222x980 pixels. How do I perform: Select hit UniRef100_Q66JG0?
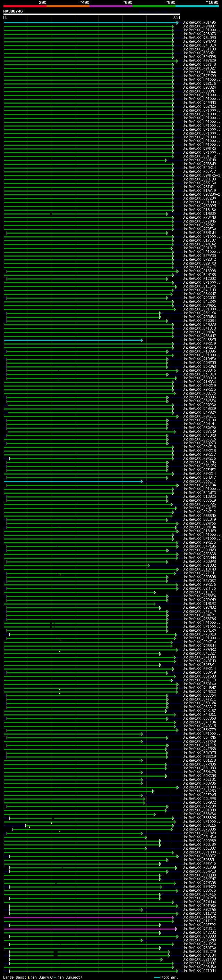pos(199,183)
